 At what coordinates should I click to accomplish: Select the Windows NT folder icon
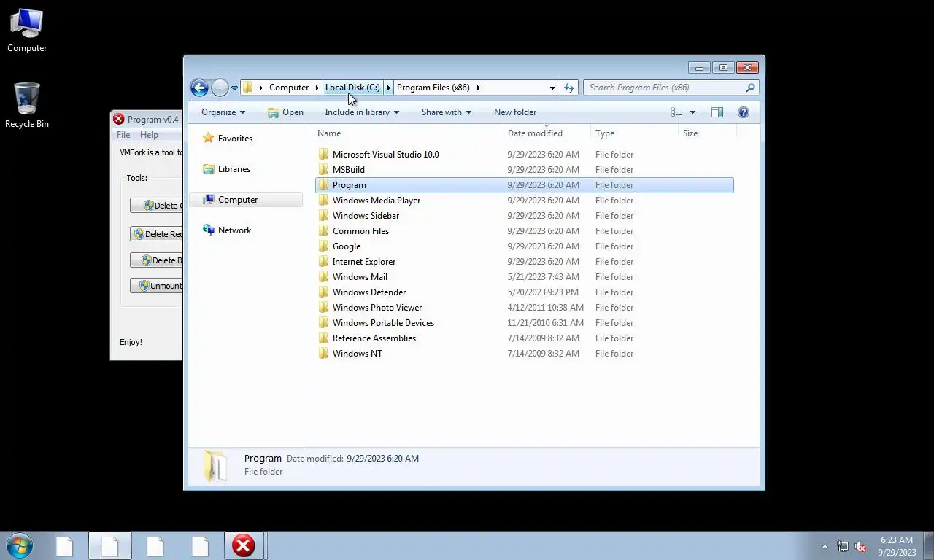coord(324,354)
